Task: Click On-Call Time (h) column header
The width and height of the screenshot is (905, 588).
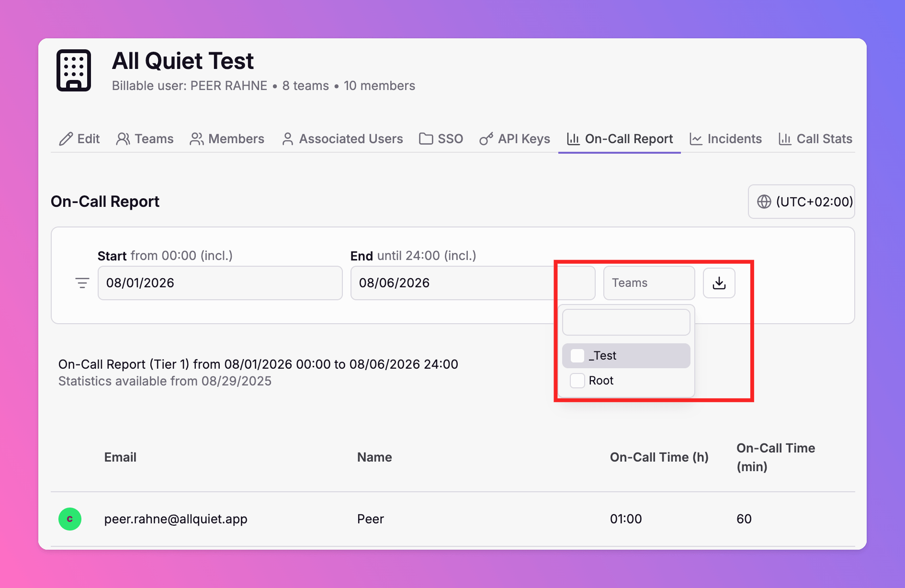Action: (659, 457)
